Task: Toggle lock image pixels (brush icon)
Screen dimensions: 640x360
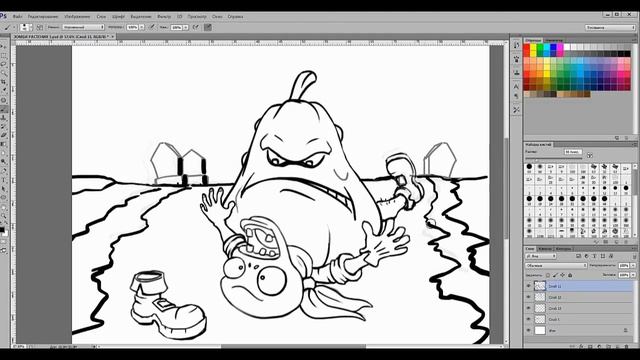Action: pos(555,275)
